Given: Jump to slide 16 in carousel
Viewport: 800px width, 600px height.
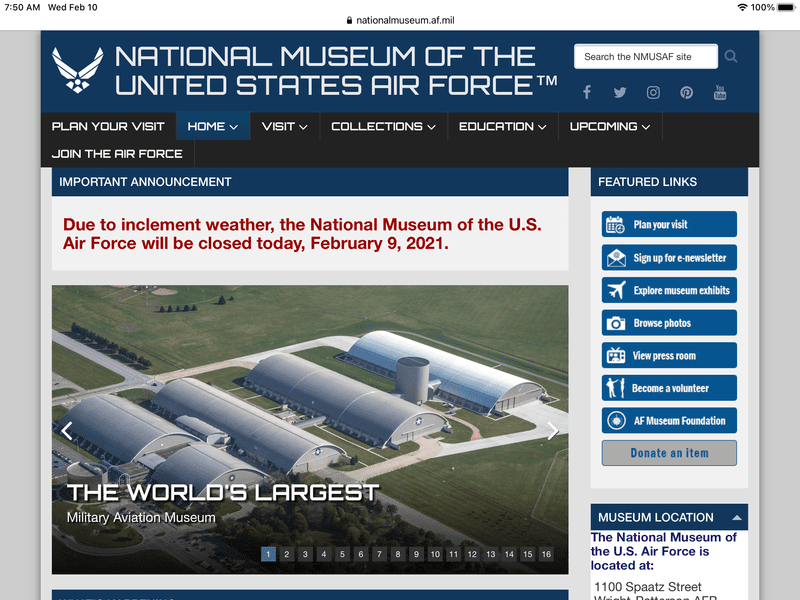Looking at the screenshot, I should pos(546,554).
